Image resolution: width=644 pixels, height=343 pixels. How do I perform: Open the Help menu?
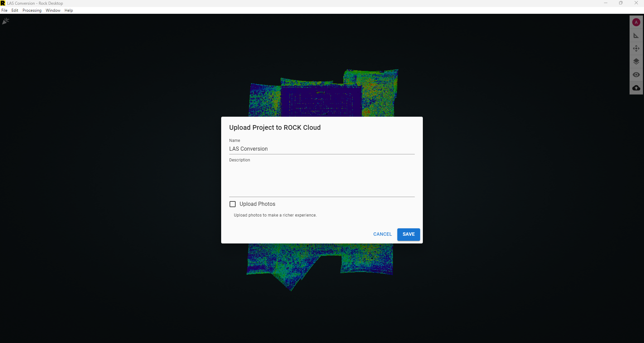69,10
